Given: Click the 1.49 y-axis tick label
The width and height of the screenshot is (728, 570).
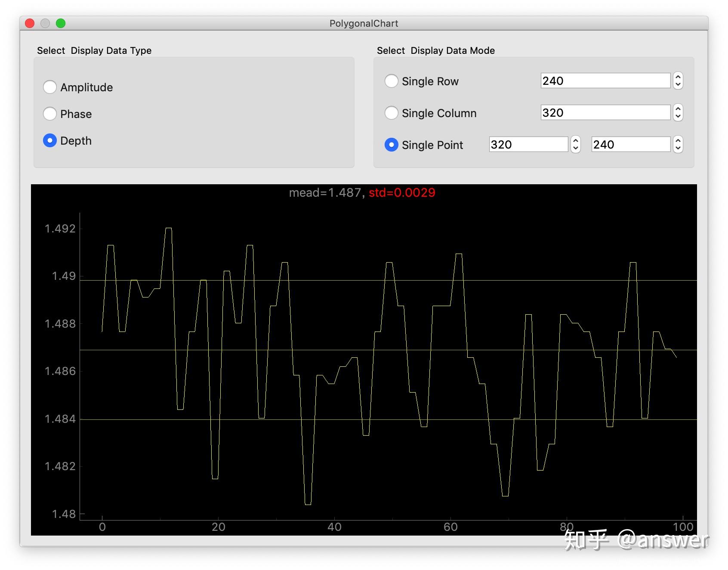Looking at the screenshot, I should coord(64,276).
